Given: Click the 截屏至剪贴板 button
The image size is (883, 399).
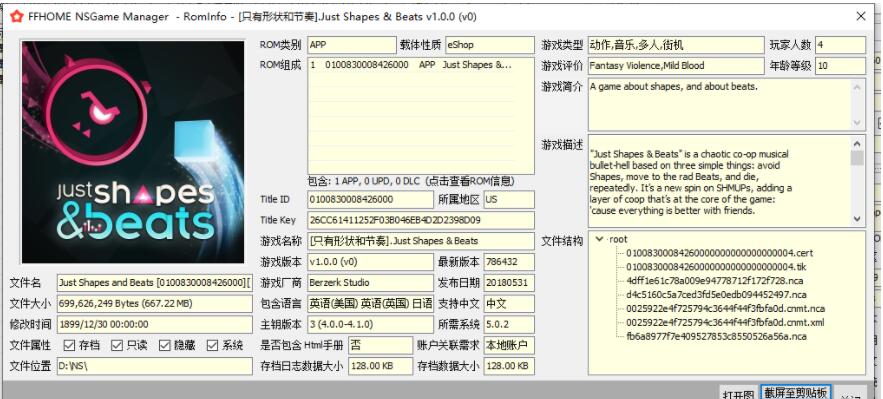Looking at the screenshot, I should (x=796, y=392).
